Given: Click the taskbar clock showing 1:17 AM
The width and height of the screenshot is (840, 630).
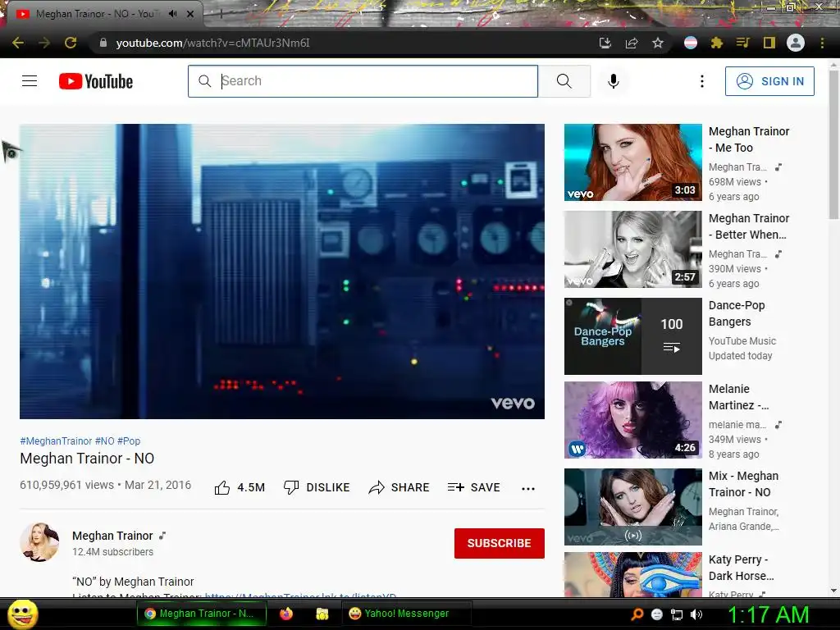Looking at the screenshot, I should coord(768,614).
